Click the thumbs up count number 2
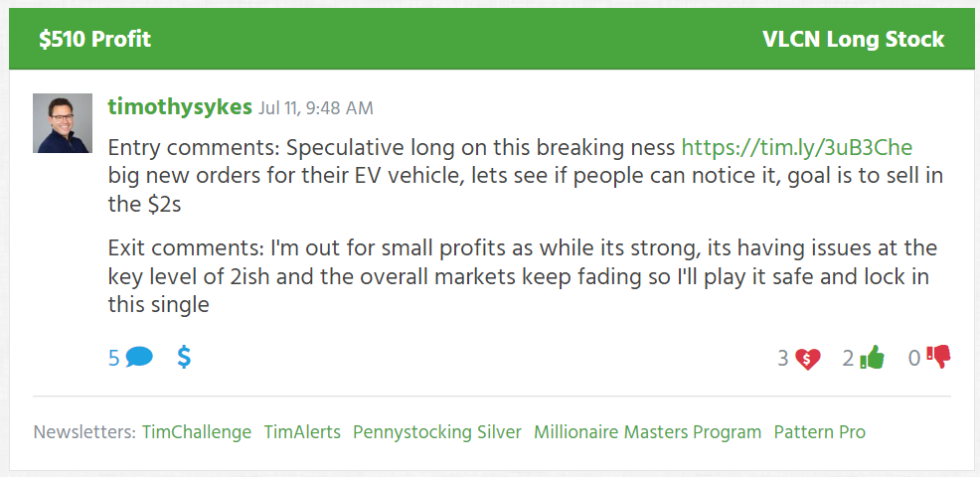980x477 pixels. point(848,358)
